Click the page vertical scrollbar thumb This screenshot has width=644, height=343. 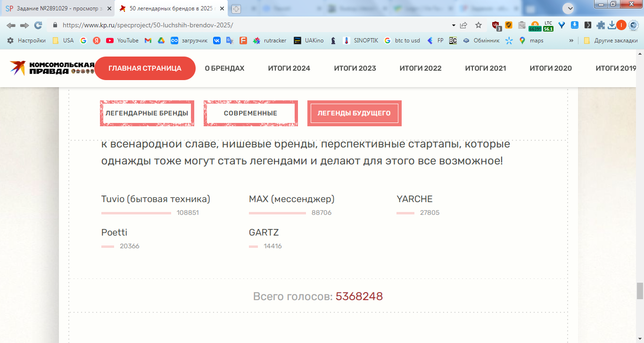click(640, 291)
